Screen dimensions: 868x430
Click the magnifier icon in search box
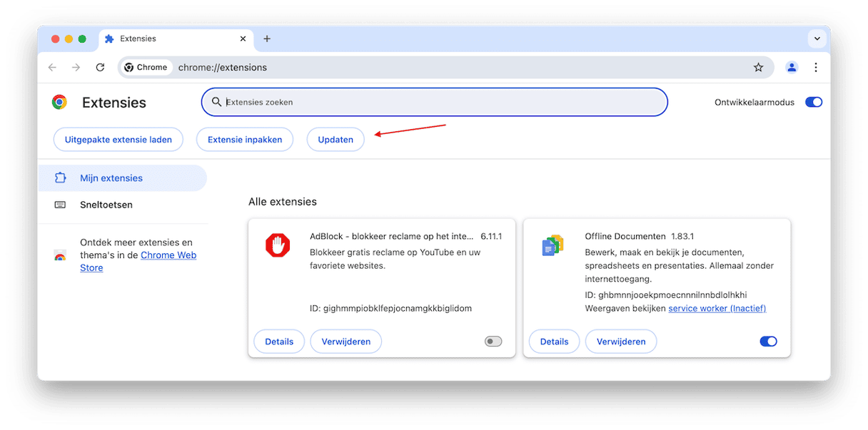pyautogui.click(x=216, y=102)
